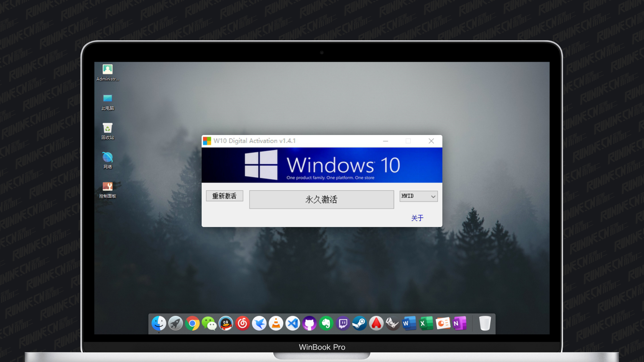Open Evernote from the dock
The image size is (644, 362).
pyautogui.click(x=326, y=323)
